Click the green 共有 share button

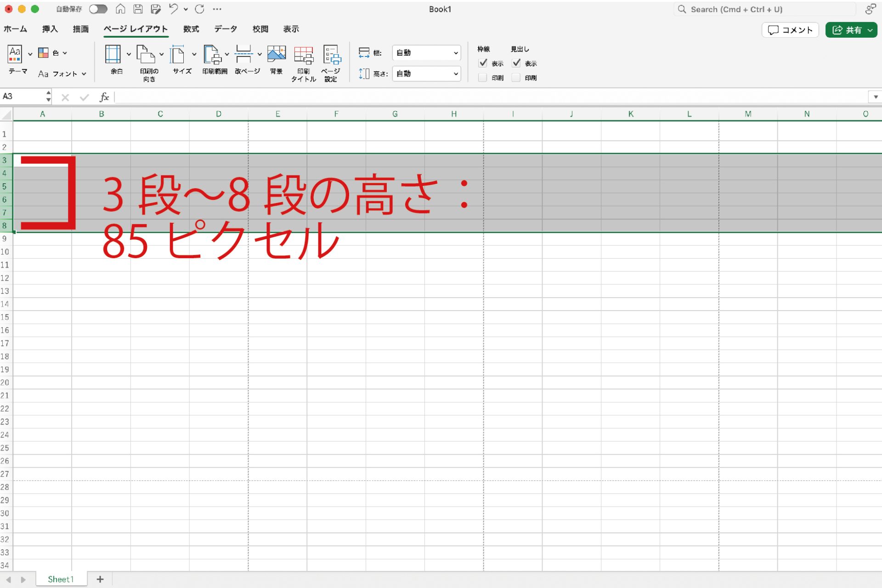[847, 30]
